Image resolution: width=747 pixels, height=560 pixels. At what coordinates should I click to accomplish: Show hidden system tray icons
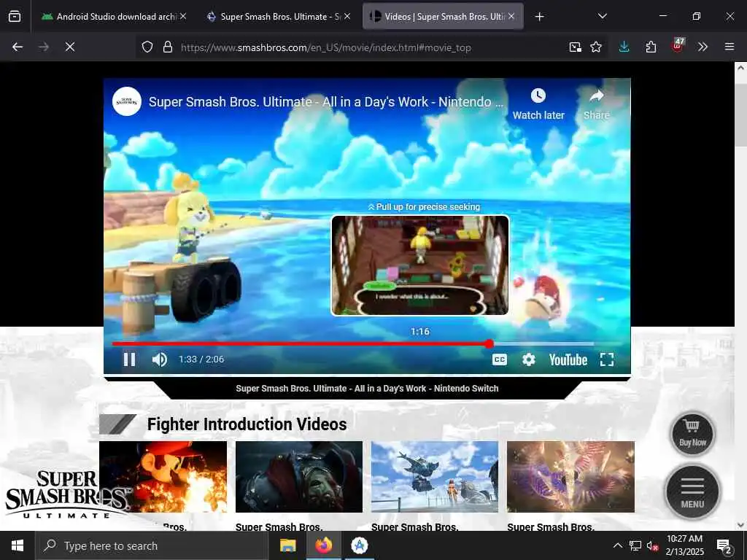(617, 545)
